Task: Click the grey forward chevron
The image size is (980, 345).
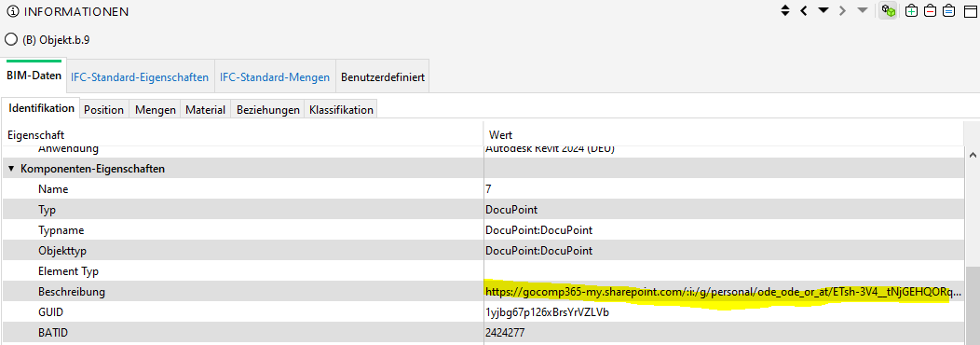Action: click(843, 10)
